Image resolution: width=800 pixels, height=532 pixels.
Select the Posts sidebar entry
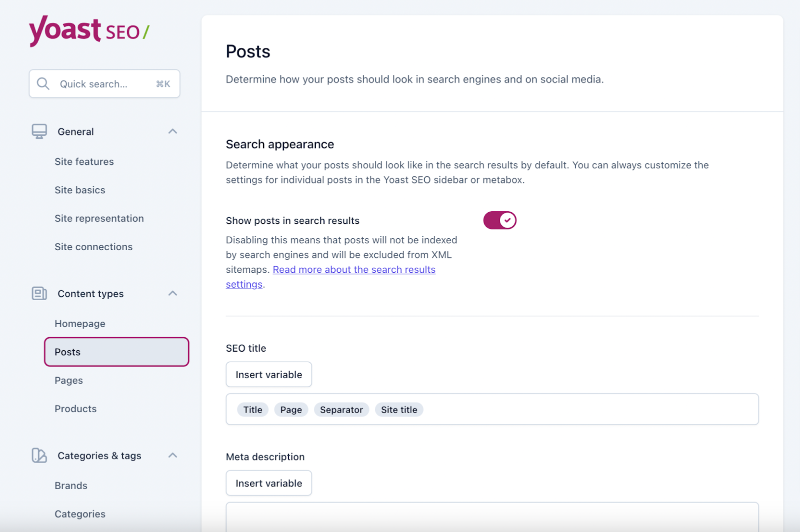(x=67, y=352)
